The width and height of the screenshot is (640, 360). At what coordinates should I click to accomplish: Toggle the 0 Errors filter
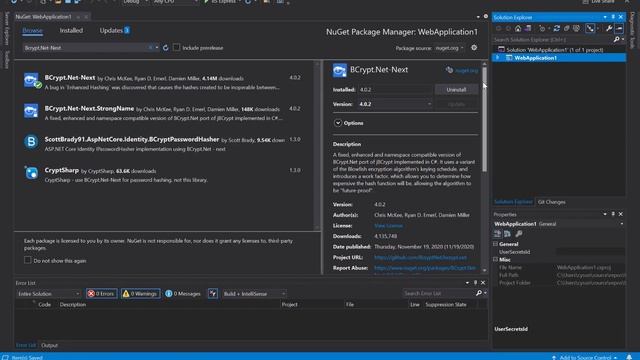[x=101, y=293]
